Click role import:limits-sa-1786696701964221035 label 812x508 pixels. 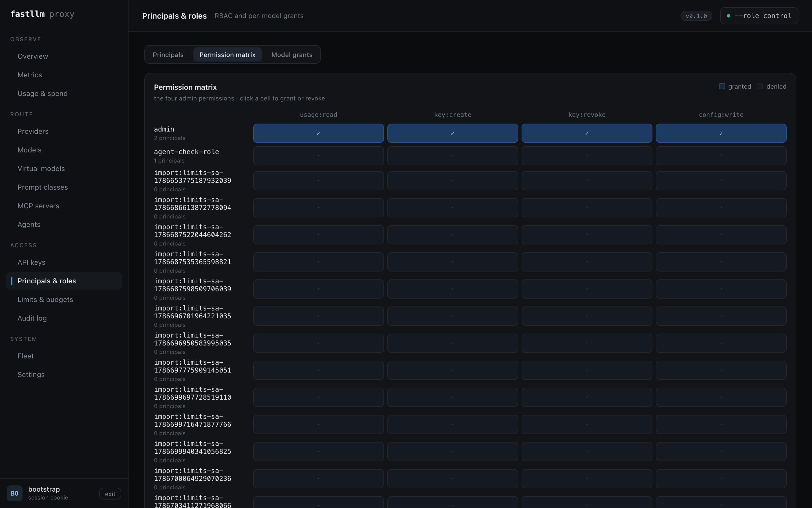tap(193, 312)
